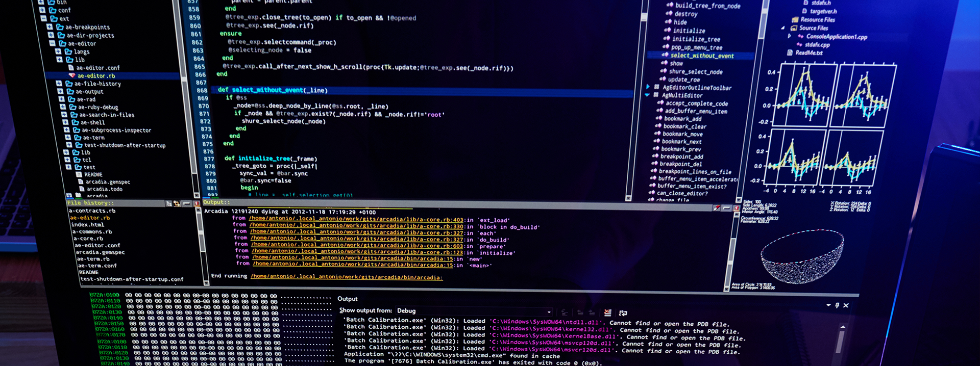The width and height of the screenshot is (980, 366).
Task: Select a-contracts.rb in File history
Action: pos(92,211)
